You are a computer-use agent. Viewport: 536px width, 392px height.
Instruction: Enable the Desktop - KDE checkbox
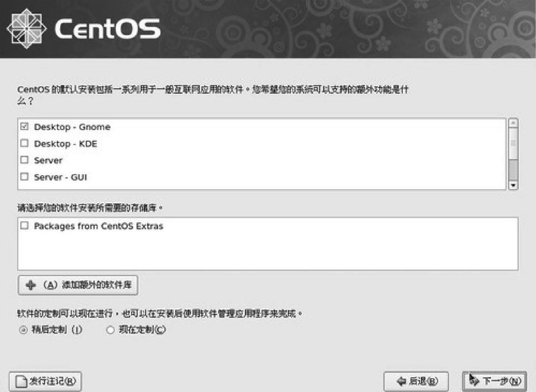click(24, 143)
